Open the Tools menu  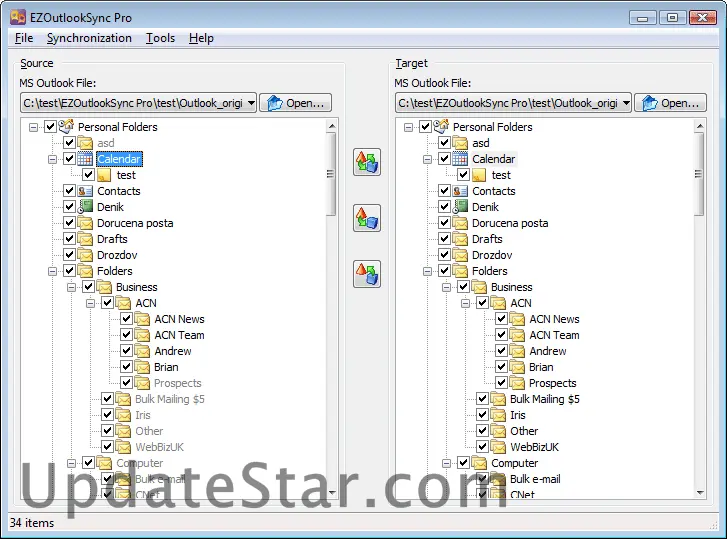pos(160,38)
